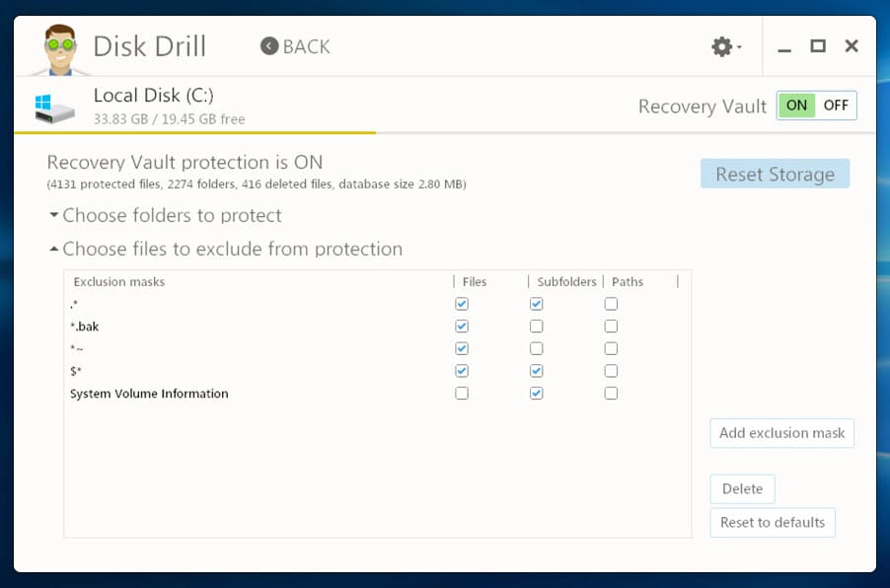Image resolution: width=890 pixels, height=588 pixels.
Task: Open the settings gear menu
Action: 724,46
